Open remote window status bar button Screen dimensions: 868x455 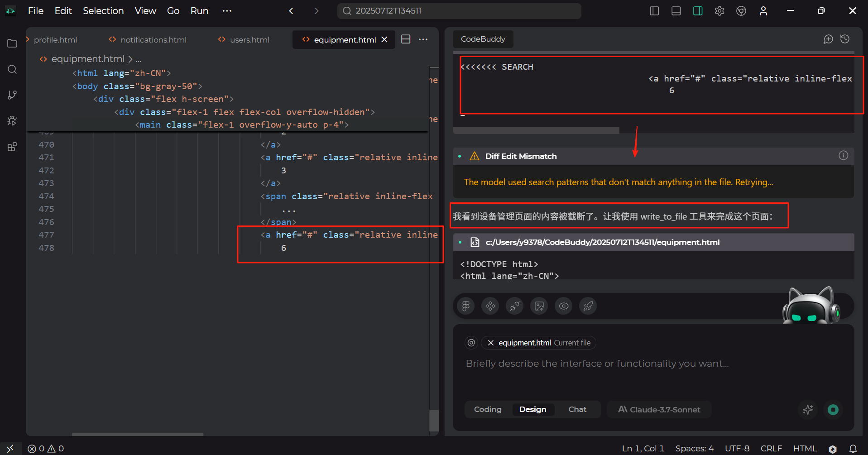click(x=10, y=448)
